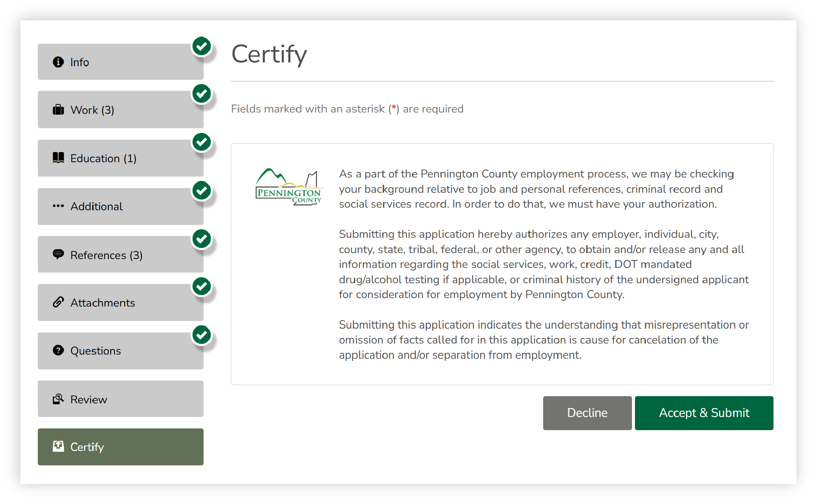Click the Info circle icon in sidebar
The image size is (816, 504).
click(58, 62)
